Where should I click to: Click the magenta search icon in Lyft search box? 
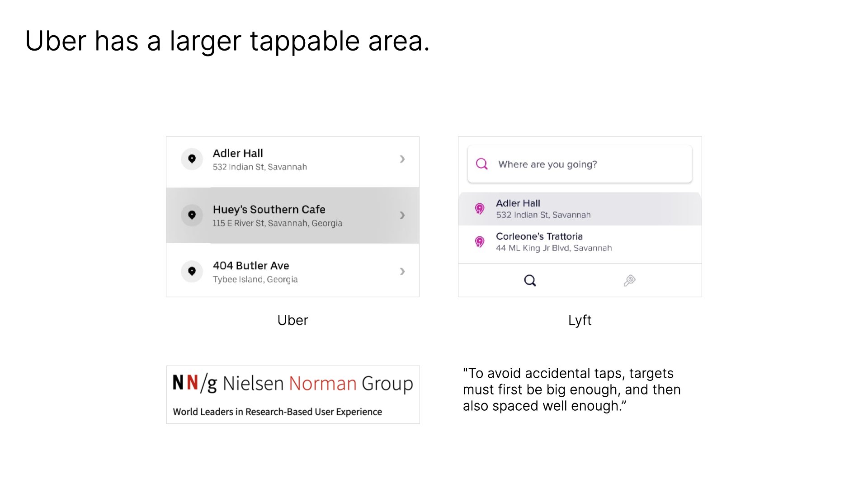pos(482,164)
